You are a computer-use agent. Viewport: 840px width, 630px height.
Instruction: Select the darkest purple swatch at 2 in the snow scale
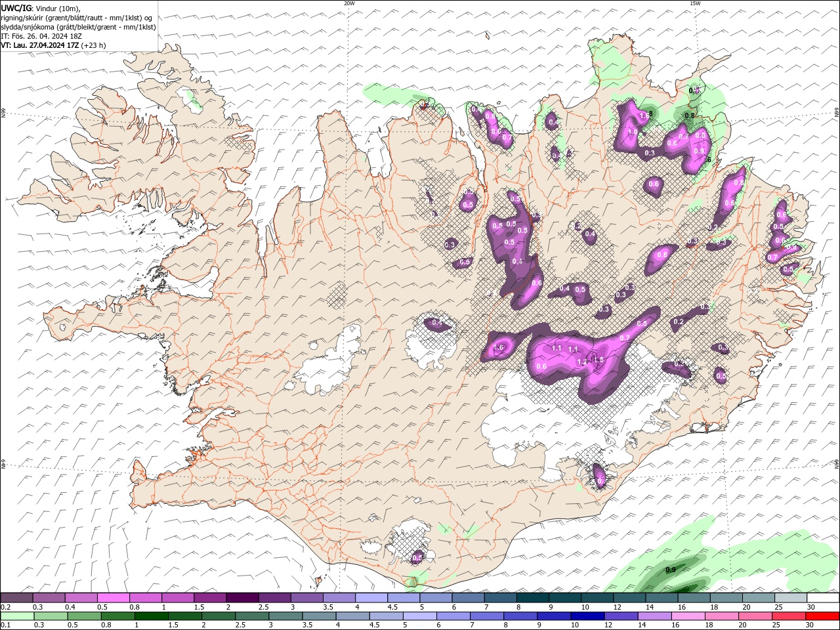pos(242,598)
